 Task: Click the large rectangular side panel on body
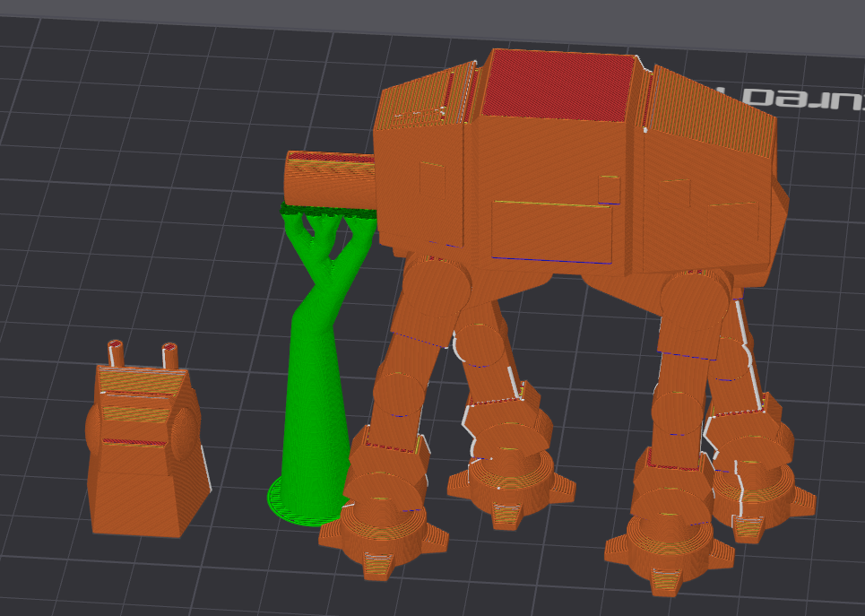tap(551, 232)
